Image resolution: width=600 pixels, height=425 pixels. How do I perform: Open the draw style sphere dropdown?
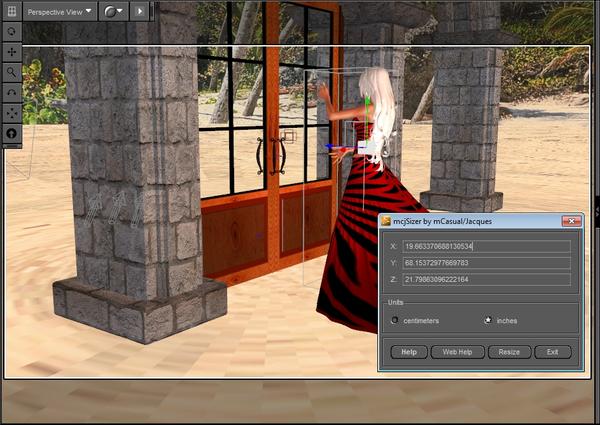(x=114, y=12)
